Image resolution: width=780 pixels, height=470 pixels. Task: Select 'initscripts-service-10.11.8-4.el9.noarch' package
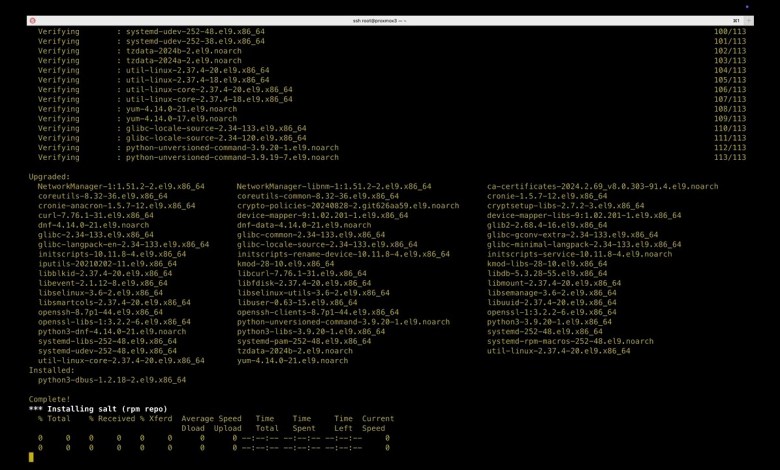pos(579,254)
